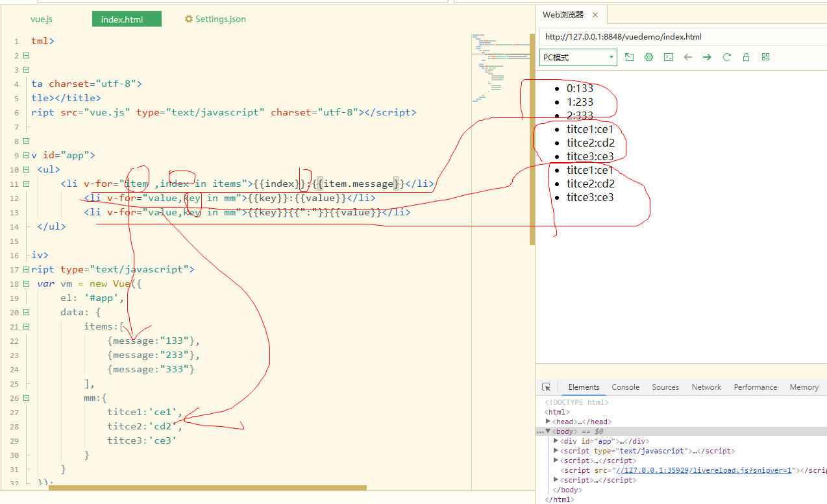827x504 pixels.
Task: Select the <!DOCTYPE html> line in Elements
Action: coord(576,402)
